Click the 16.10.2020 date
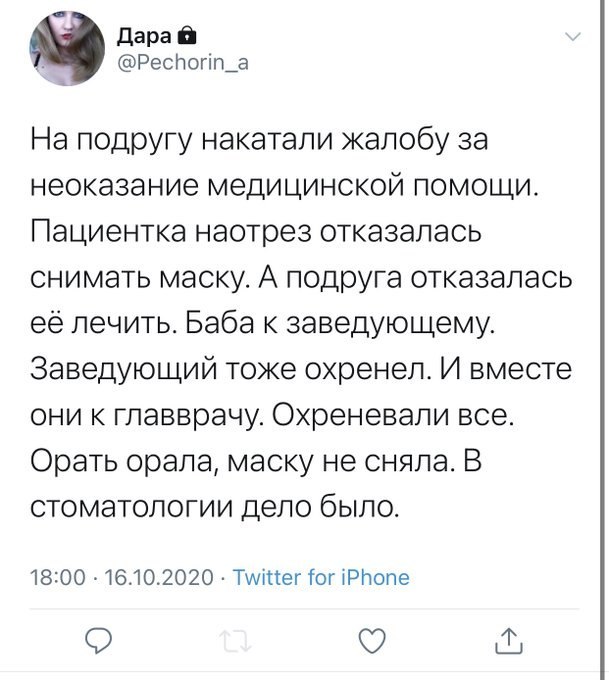Image resolution: width=609 pixels, height=680 pixels. [x=159, y=577]
